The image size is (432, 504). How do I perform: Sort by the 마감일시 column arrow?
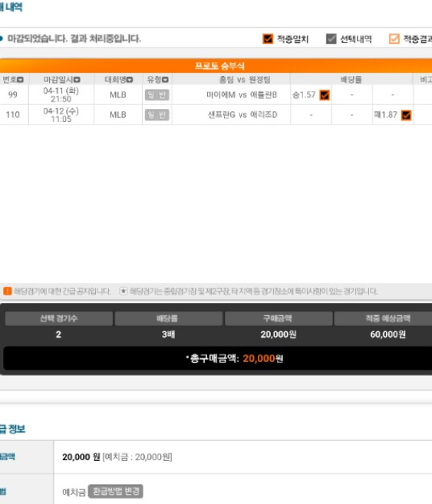pos(77,79)
